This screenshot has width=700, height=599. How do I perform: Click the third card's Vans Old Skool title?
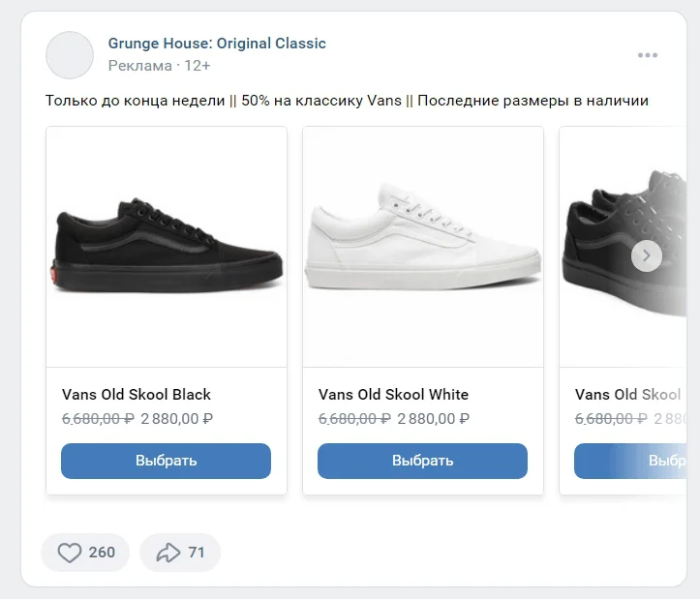point(627,395)
